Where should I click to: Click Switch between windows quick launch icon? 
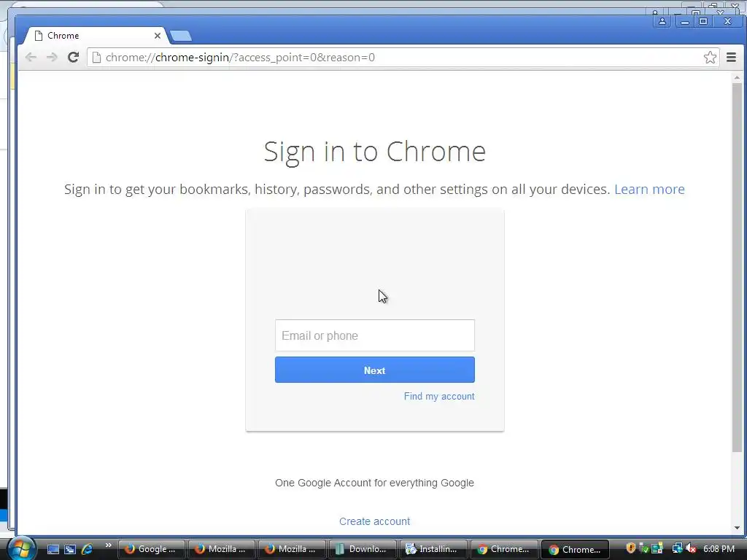pyautogui.click(x=70, y=550)
